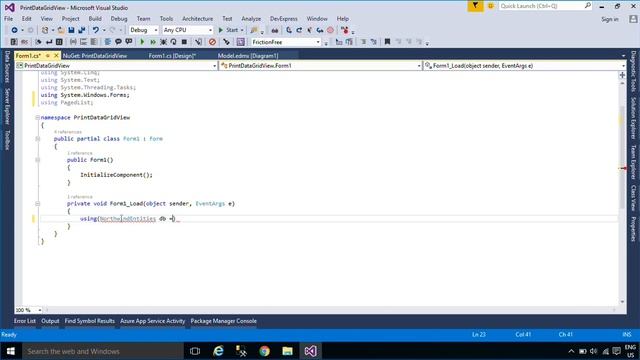Switch to the NuGet: PrintDataGridView tab

(95, 56)
